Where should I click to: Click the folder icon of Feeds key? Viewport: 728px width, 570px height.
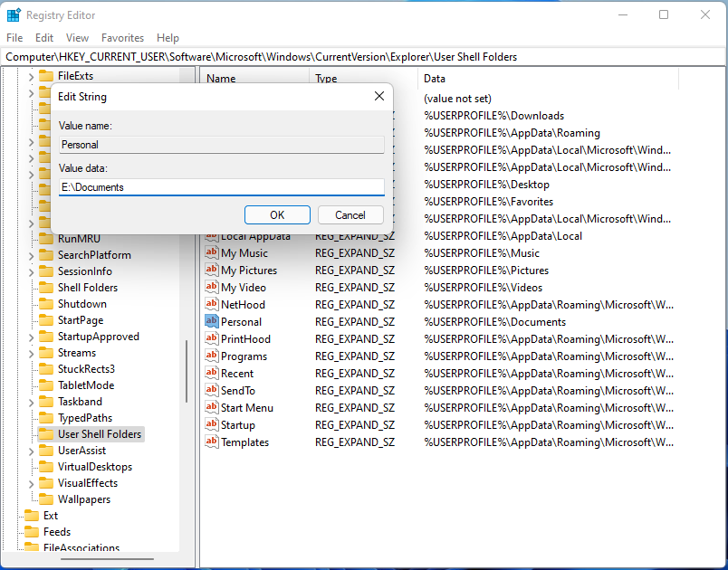pyautogui.click(x=32, y=532)
